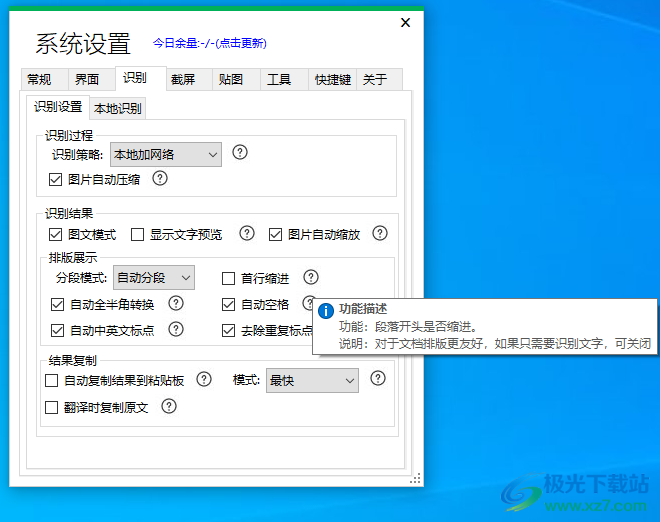Click the blue info icon in tooltip
This screenshot has height=522, width=660.
click(326, 312)
